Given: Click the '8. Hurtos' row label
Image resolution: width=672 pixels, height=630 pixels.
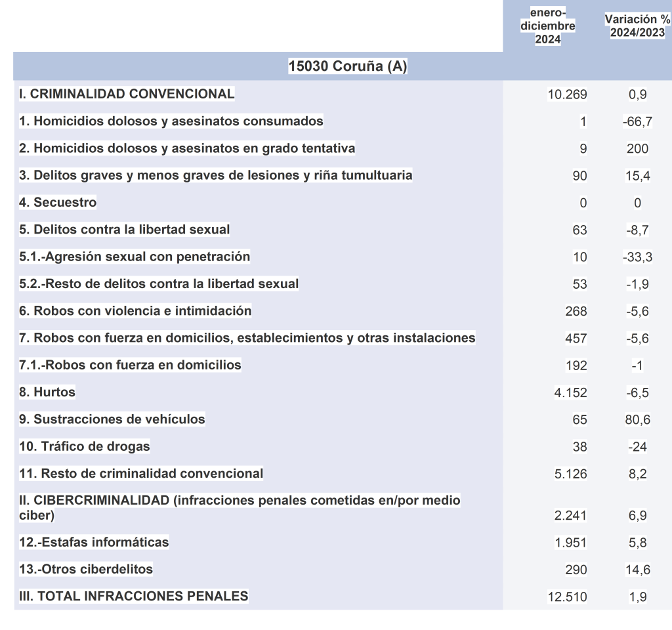Looking at the screenshot, I should 47,392.
